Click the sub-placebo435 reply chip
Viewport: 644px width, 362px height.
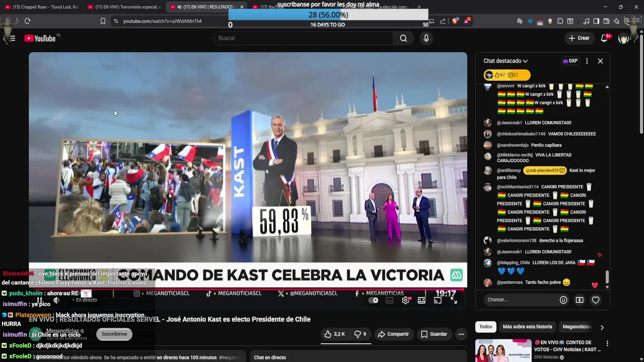click(545, 170)
